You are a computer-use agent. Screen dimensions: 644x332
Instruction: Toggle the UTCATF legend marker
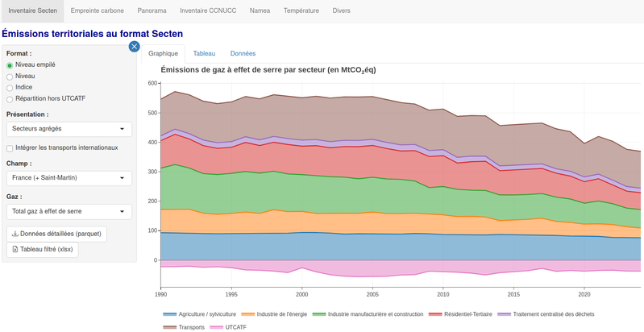(216, 326)
